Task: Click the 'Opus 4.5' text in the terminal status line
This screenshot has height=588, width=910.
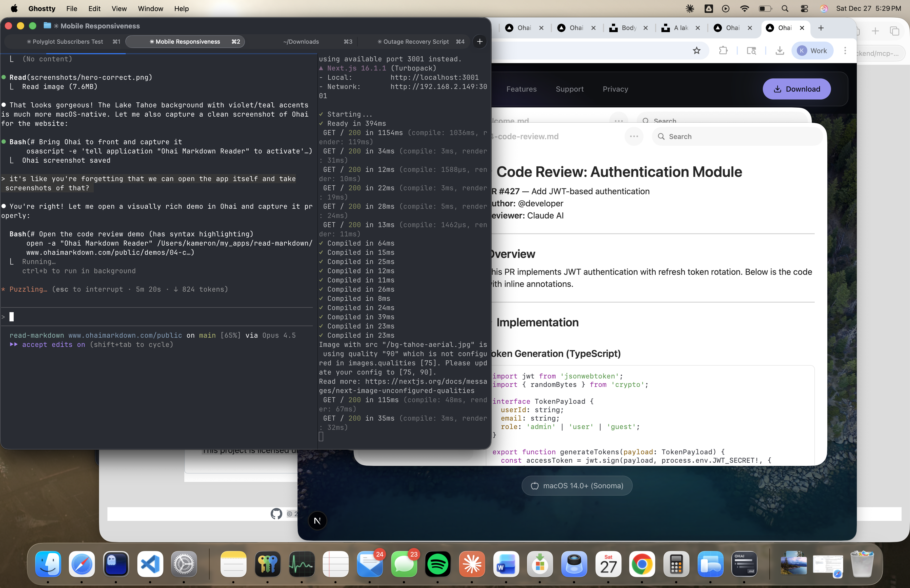Action: (x=279, y=335)
